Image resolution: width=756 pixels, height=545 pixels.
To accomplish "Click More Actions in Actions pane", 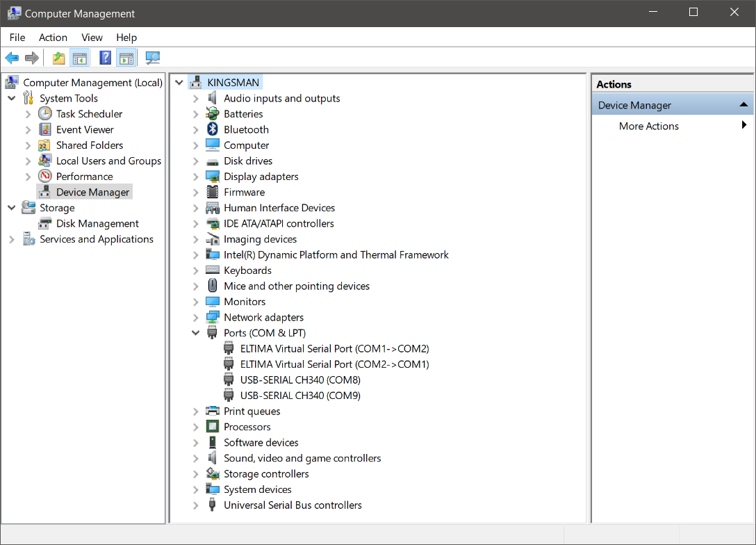I will [648, 126].
